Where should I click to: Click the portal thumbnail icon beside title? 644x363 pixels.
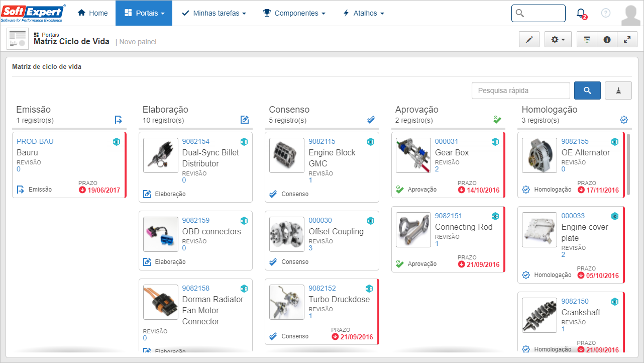coord(18,39)
